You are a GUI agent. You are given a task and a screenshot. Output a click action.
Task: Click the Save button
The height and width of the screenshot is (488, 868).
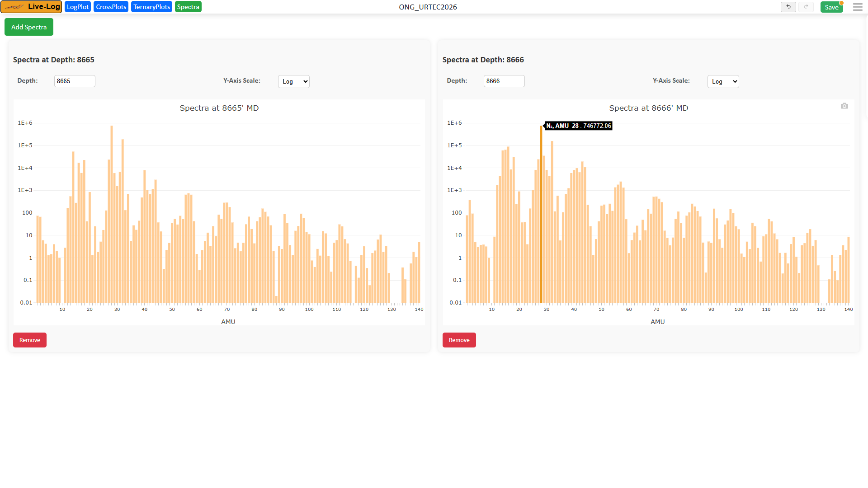831,7
